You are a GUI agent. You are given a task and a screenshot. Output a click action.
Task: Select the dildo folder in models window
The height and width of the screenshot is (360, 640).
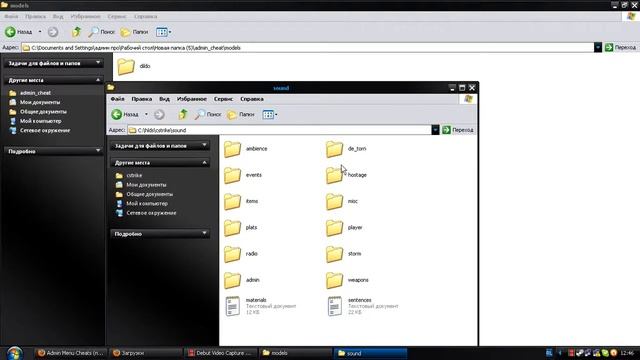click(134, 66)
